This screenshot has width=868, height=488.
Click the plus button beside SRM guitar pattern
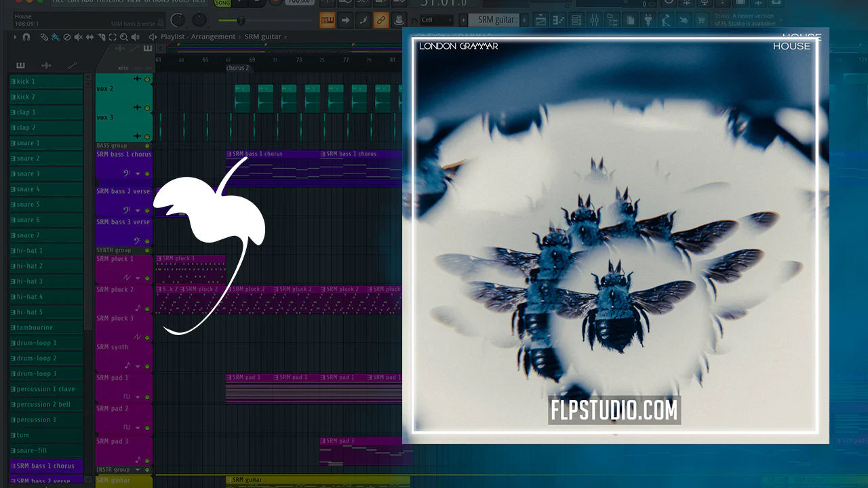click(x=525, y=20)
